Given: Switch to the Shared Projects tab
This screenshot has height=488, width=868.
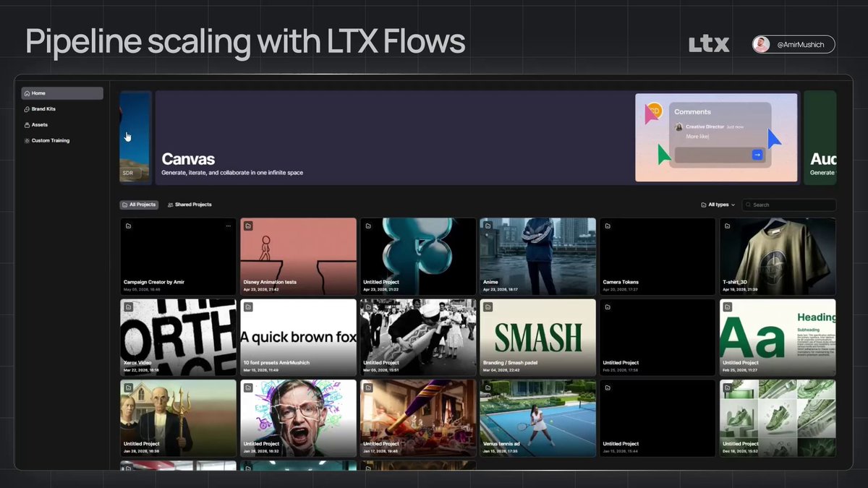Looking at the screenshot, I should click(x=190, y=205).
